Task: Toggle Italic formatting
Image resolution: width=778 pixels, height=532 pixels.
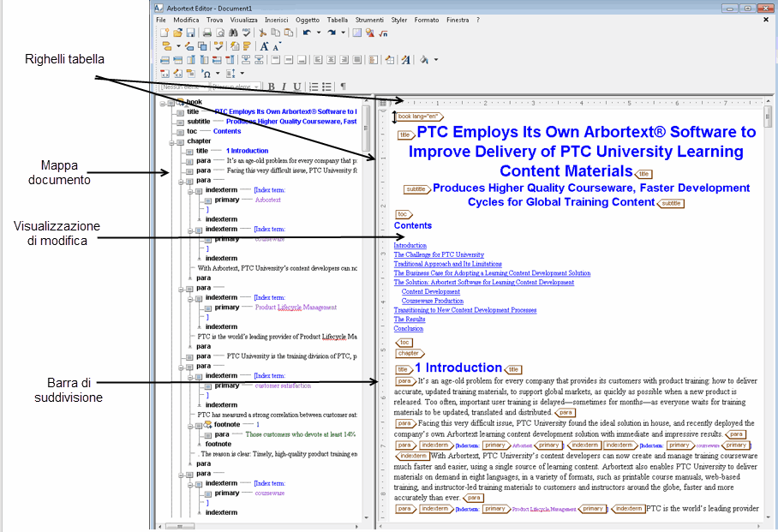Action: tap(284, 87)
